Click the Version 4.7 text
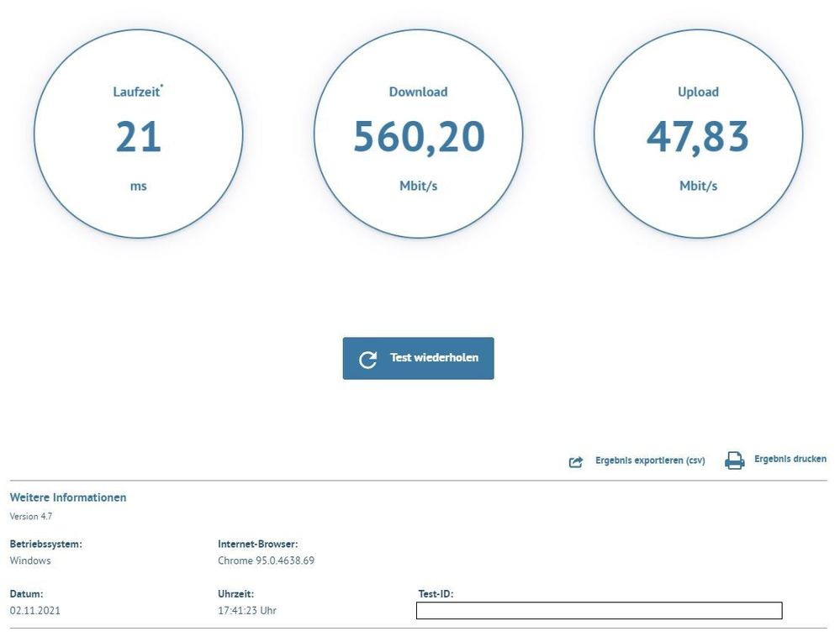The height and width of the screenshot is (642, 840). (31, 516)
